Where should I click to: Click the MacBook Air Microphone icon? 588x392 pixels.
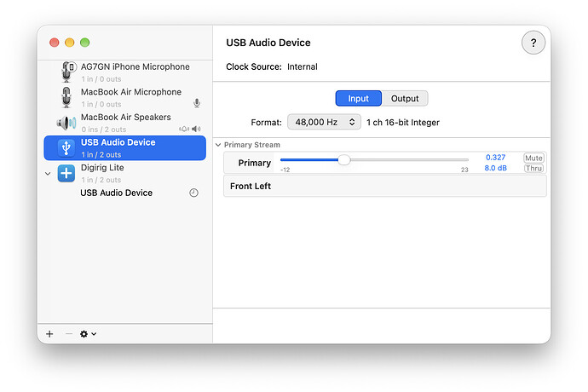click(66, 97)
